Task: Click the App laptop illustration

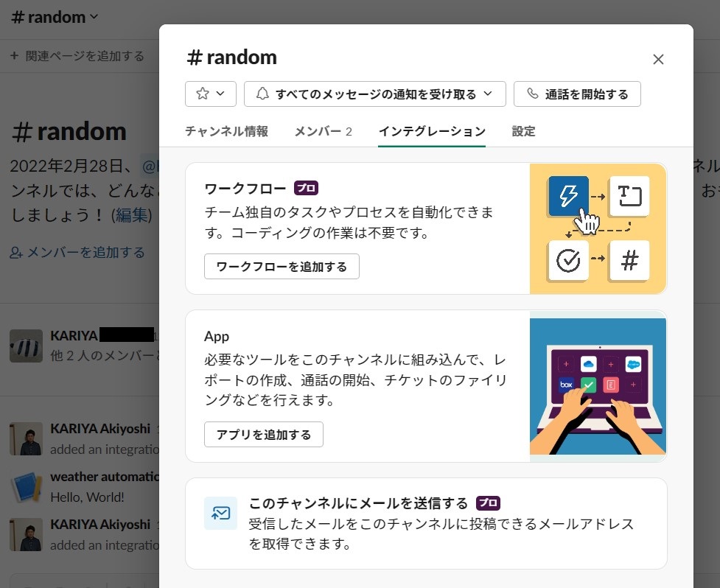Action: click(598, 387)
